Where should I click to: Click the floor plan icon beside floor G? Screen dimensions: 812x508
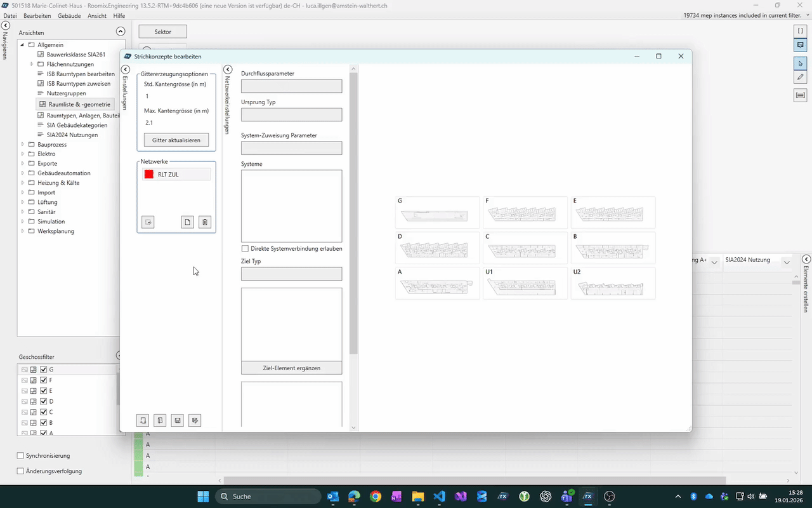coord(34,370)
